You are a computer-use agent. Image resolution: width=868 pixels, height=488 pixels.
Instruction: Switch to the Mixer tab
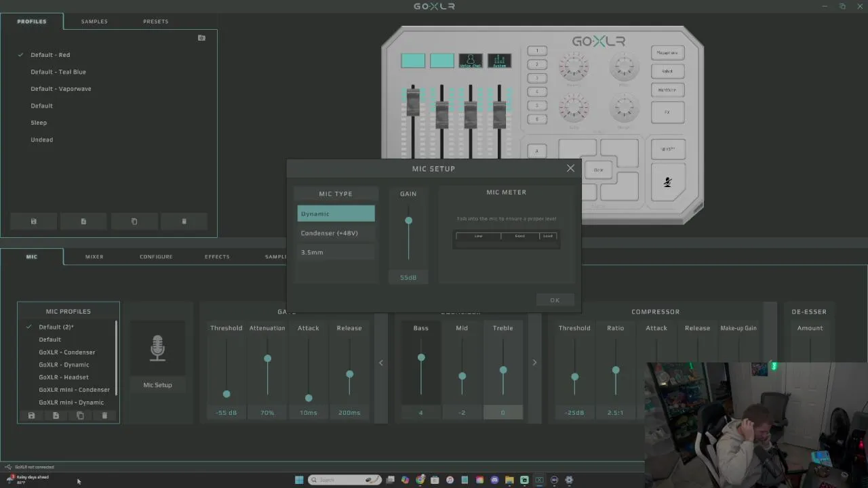click(x=94, y=257)
